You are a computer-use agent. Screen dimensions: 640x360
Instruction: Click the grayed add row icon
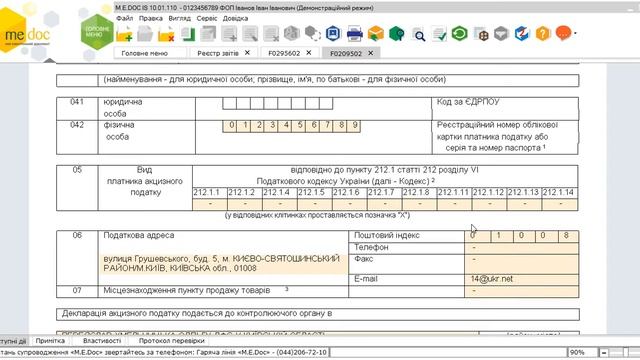click(229, 34)
